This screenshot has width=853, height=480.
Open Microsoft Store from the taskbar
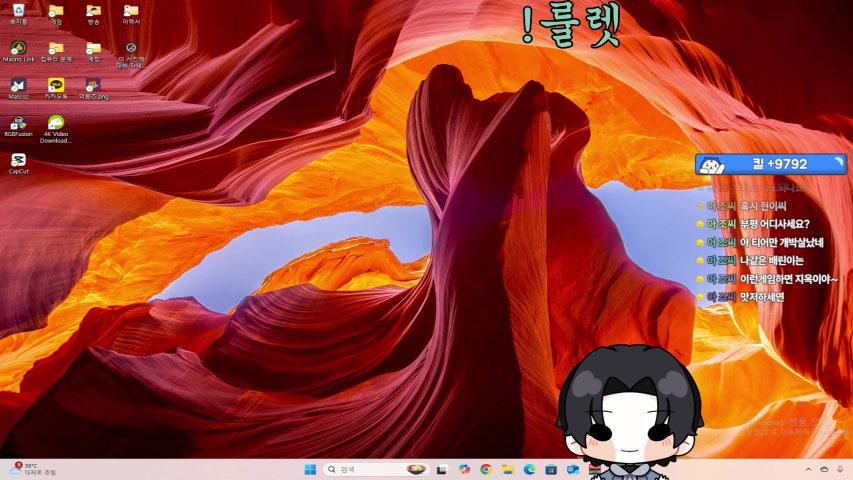[551, 469]
